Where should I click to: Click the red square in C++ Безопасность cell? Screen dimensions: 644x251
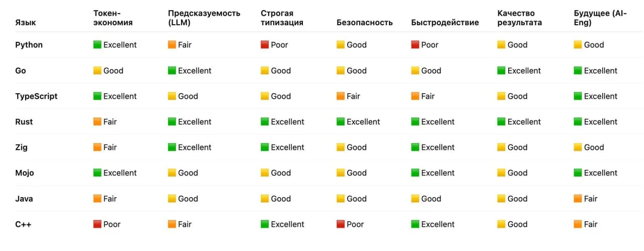(x=341, y=224)
